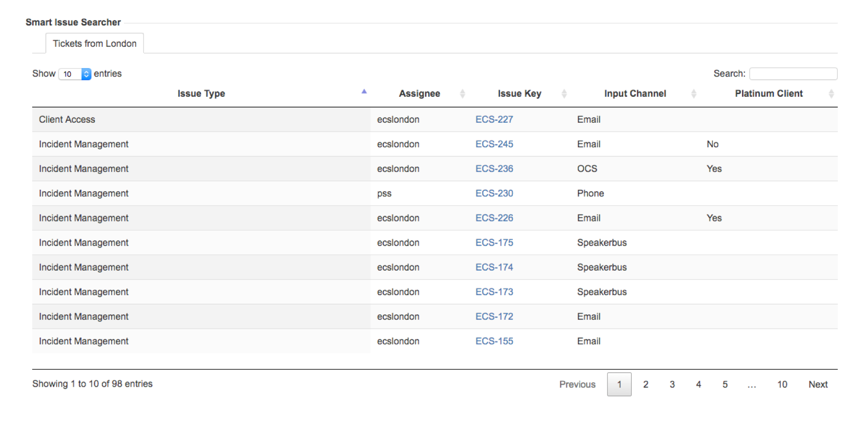Open the Show entries count dropdown

pyautogui.click(x=75, y=74)
